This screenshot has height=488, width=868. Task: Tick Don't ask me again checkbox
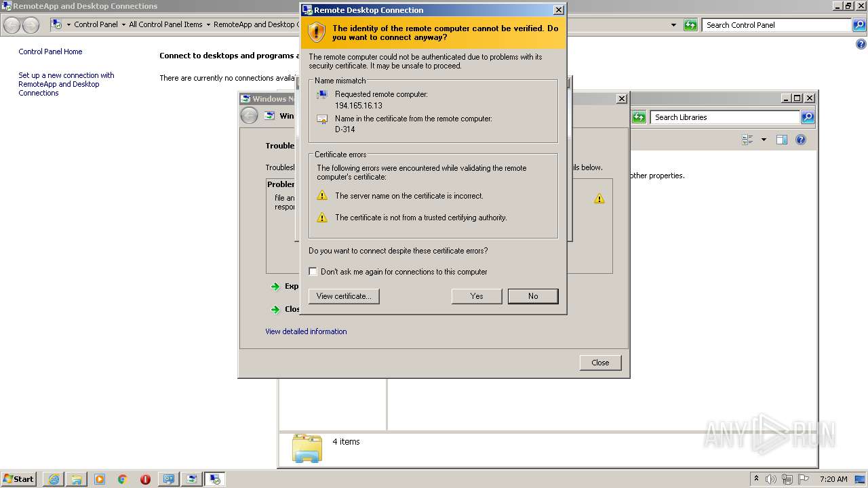click(313, 272)
